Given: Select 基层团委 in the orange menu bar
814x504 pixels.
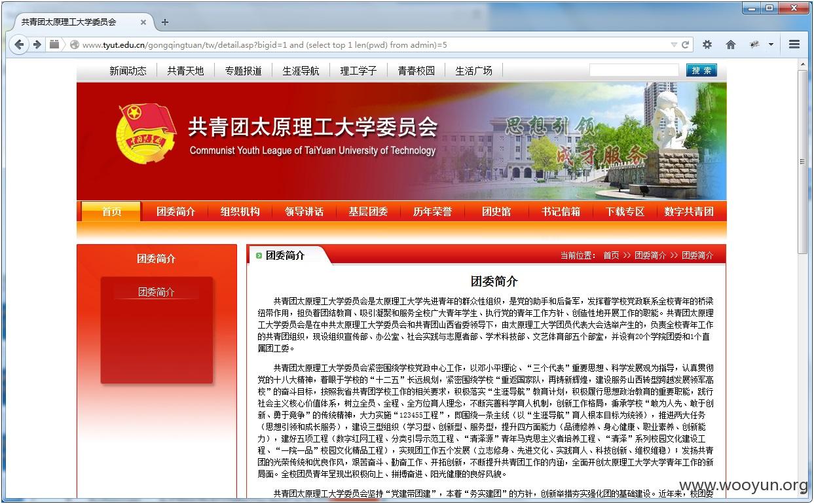Looking at the screenshot, I should point(368,211).
